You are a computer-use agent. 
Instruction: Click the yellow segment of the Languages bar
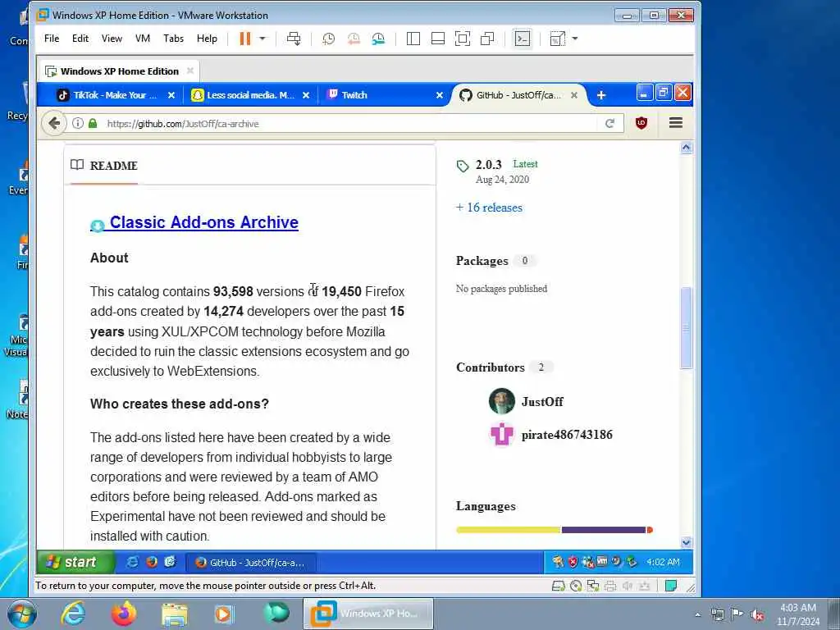(x=508, y=530)
